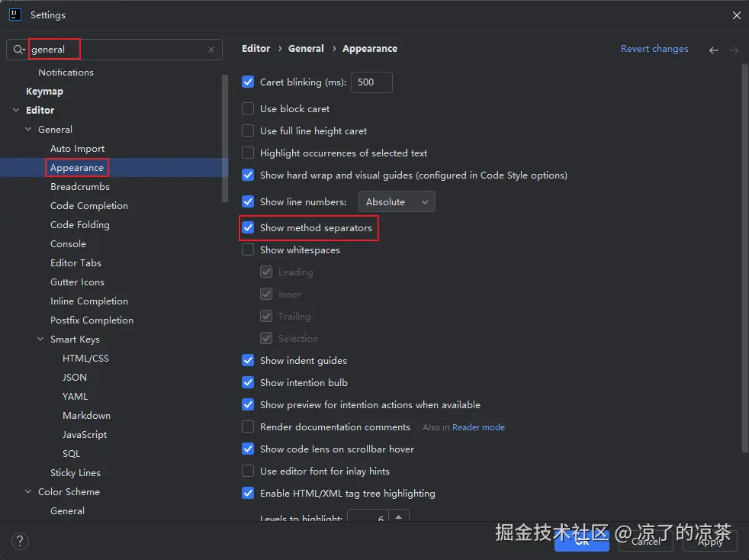The width and height of the screenshot is (749, 560).
Task: Go back using the left arrow
Action: point(714,50)
